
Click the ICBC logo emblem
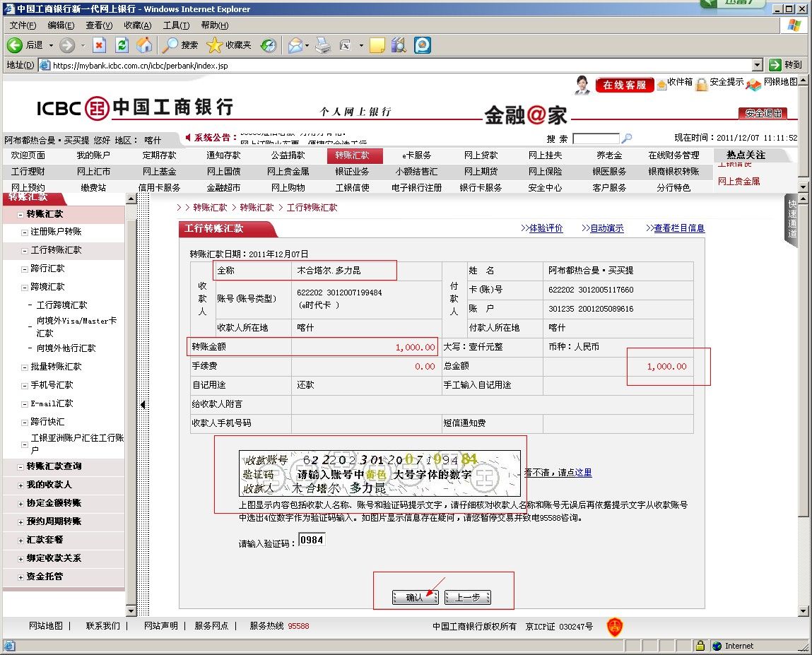point(98,108)
